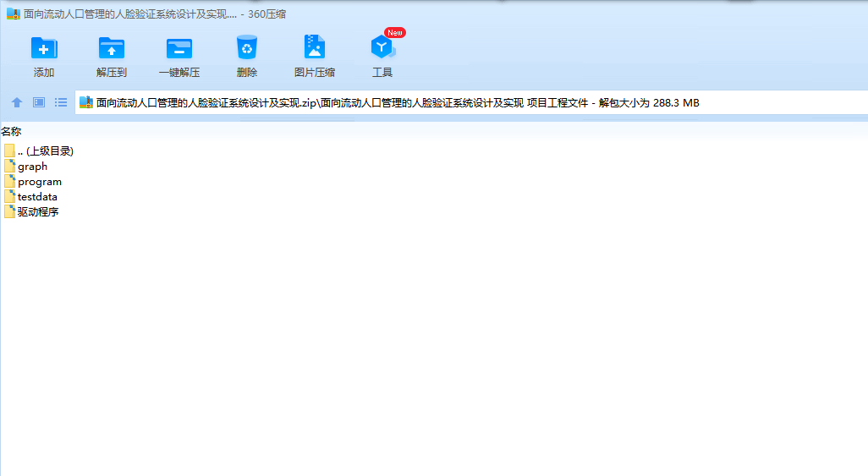The image size is (868, 476).
Task: Switch to the large icon view mode
Action: 39,102
